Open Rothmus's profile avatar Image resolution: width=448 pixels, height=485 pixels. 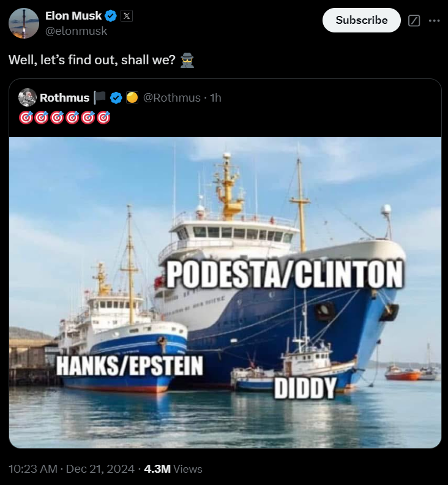coord(28,97)
